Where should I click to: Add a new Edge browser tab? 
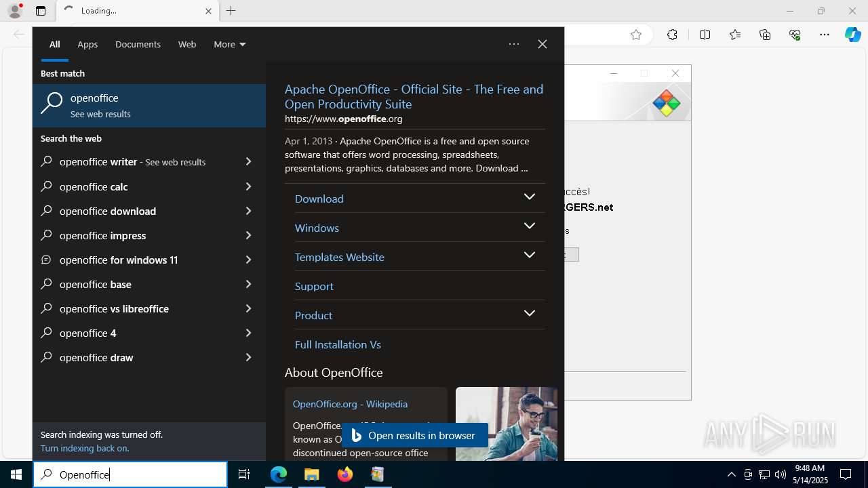coord(231,11)
